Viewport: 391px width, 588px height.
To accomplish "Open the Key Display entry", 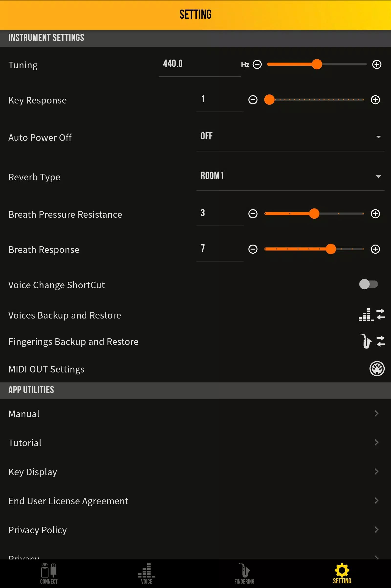I will [195, 472].
